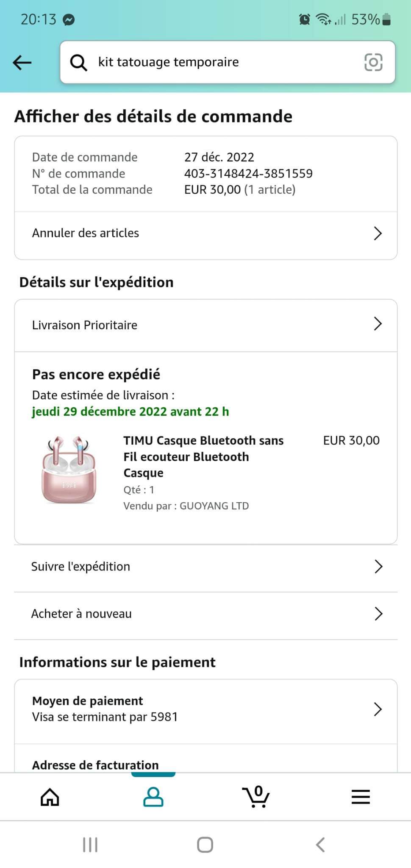Viewport: 411px width, 868px height.
Task: Expand Livraison Prioritaire chevron
Action: pos(378,324)
